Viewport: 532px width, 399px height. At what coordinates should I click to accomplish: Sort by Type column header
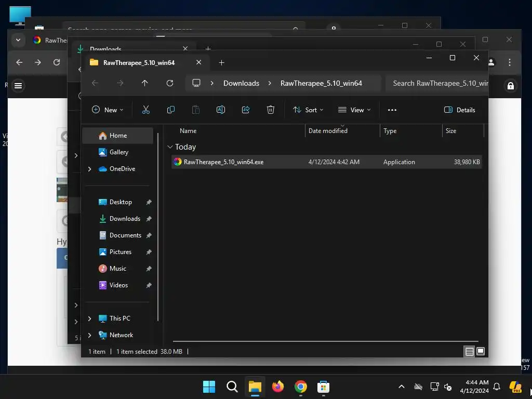coord(411,130)
